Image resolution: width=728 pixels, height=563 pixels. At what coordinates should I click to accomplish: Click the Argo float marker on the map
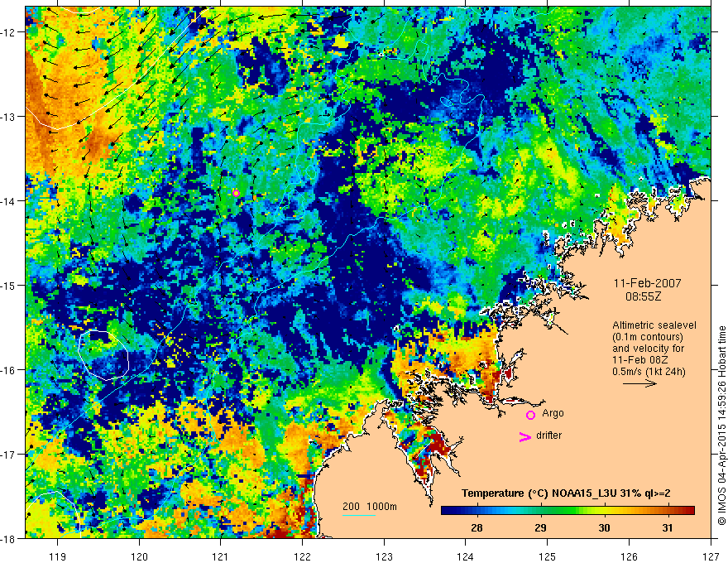pyautogui.click(x=237, y=193)
